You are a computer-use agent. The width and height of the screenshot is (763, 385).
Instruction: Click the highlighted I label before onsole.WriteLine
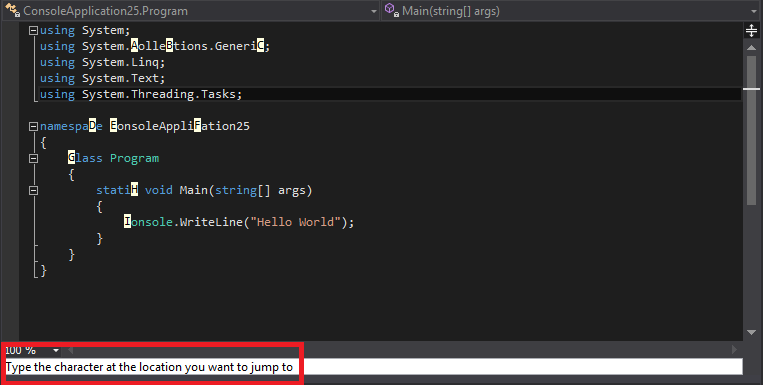pyautogui.click(x=127, y=221)
